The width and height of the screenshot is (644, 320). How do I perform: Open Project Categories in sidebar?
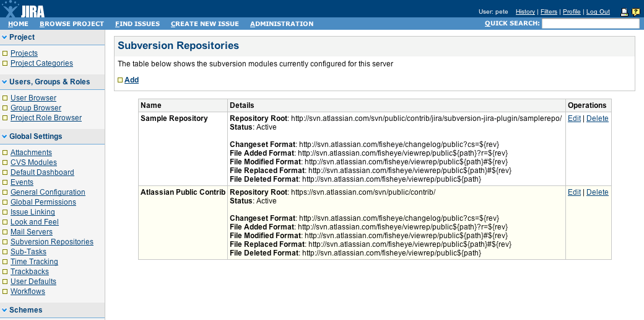41,63
